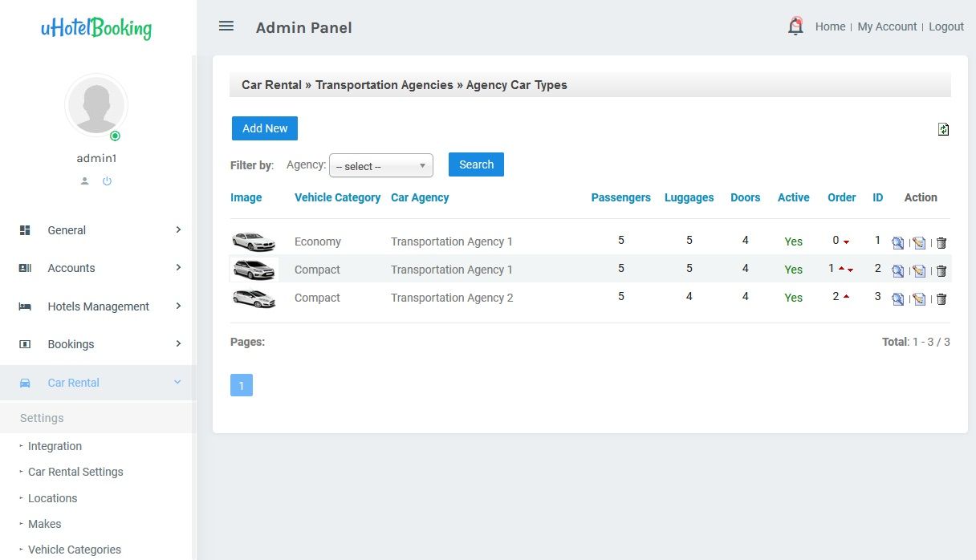Click the export icon above the table
Viewport: 976px width, 560px height.
click(x=943, y=129)
